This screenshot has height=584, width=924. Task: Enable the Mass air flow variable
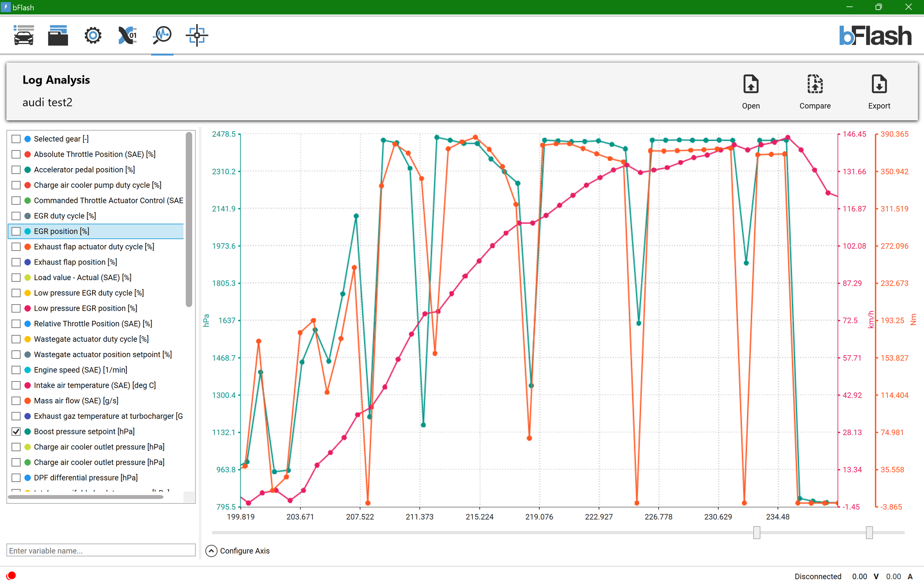(x=16, y=400)
